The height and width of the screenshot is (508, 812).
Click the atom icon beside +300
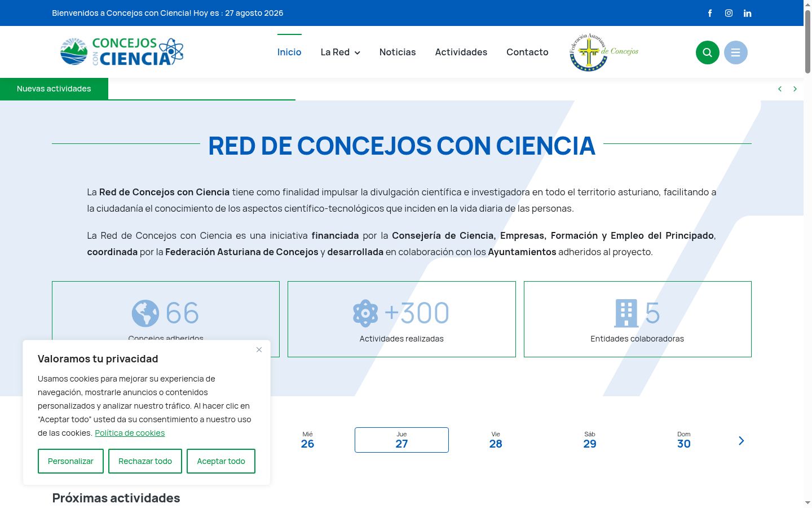coord(365,313)
